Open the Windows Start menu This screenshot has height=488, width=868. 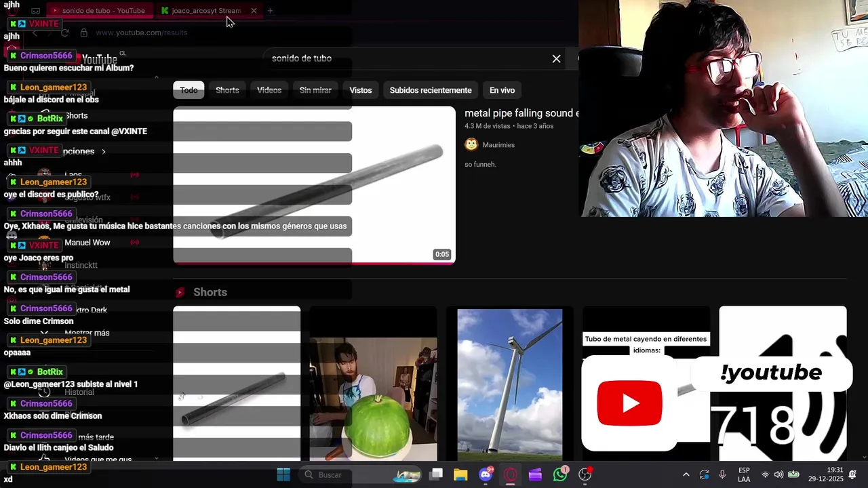click(283, 474)
